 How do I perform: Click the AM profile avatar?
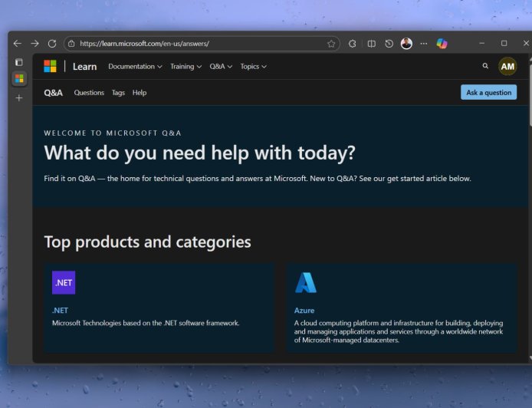click(507, 67)
